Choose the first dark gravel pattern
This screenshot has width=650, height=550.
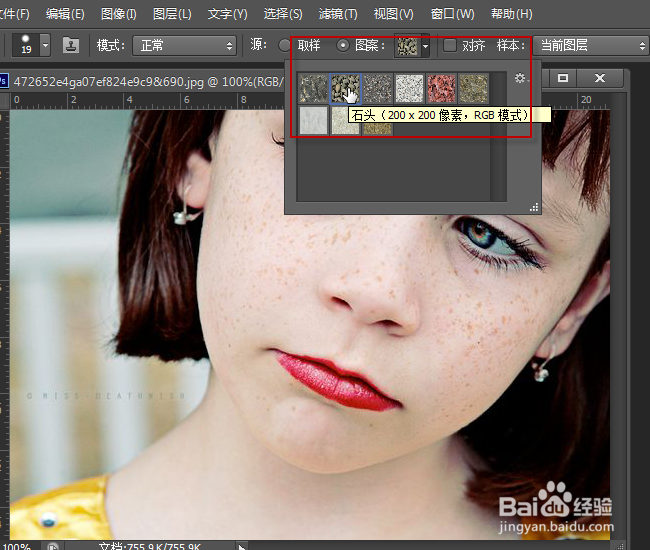[313, 88]
